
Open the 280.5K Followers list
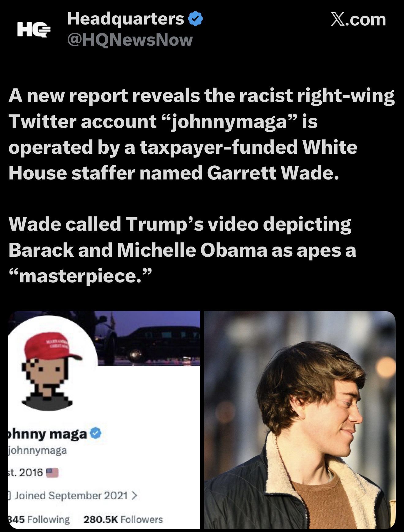coord(123,519)
